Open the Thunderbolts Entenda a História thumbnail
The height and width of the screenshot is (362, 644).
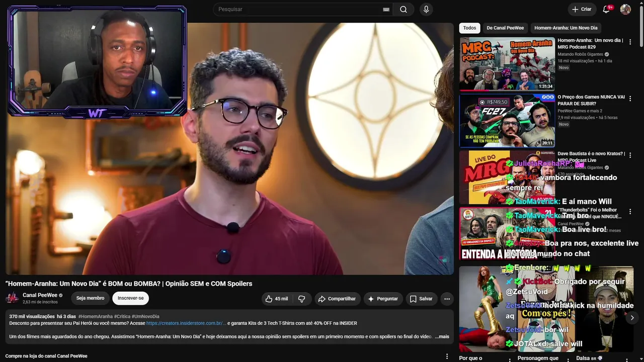[x=507, y=234]
